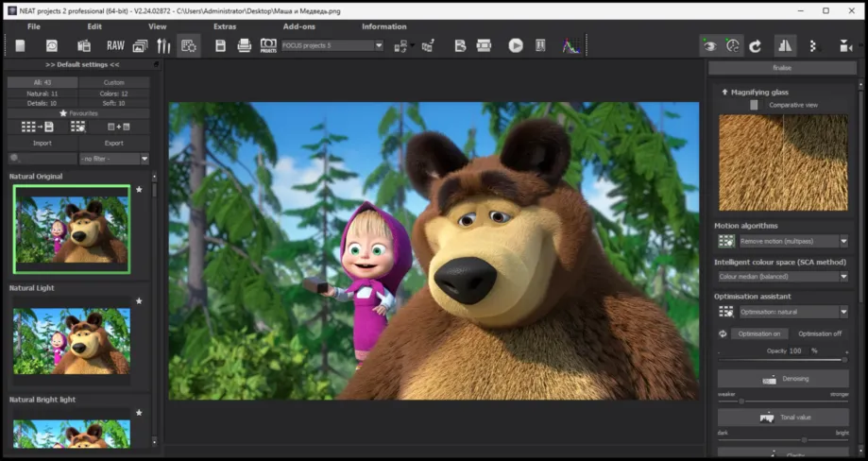Click the Export button
The height and width of the screenshot is (461, 868).
point(114,143)
